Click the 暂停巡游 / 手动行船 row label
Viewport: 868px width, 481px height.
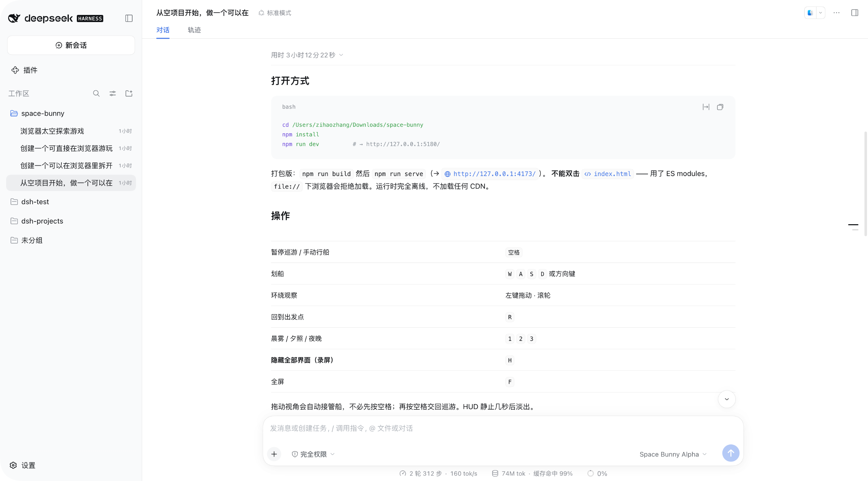click(x=300, y=252)
